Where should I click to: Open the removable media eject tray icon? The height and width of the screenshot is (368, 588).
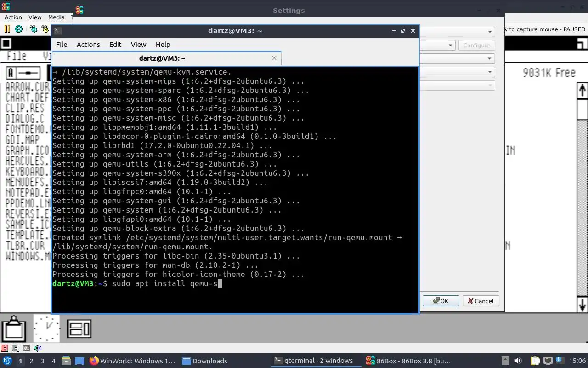(505, 361)
